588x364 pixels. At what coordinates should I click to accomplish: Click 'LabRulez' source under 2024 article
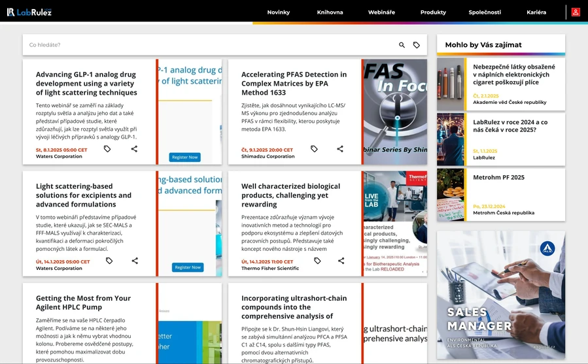coord(484,157)
